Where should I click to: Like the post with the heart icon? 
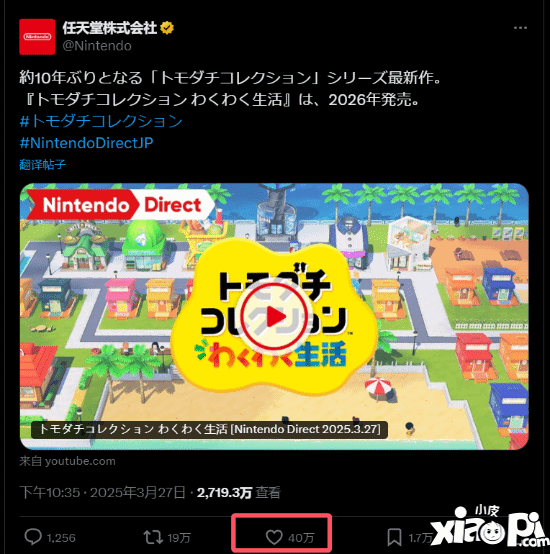coord(274,537)
